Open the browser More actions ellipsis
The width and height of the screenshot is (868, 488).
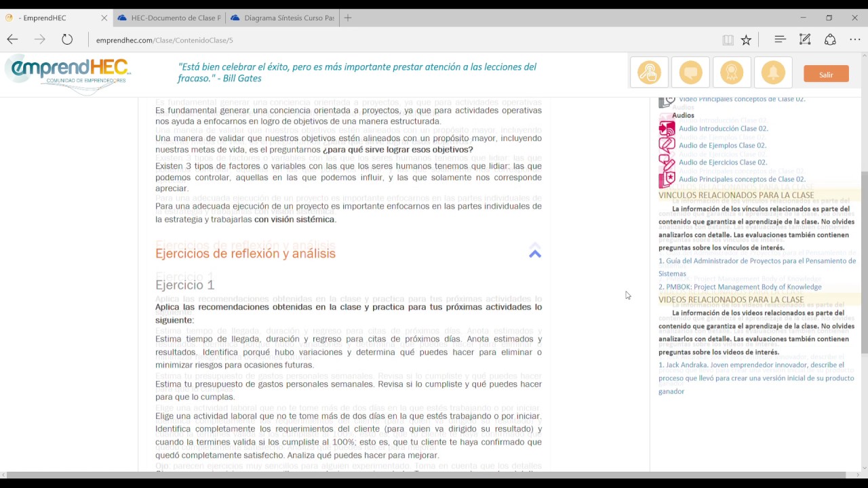(x=855, y=39)
